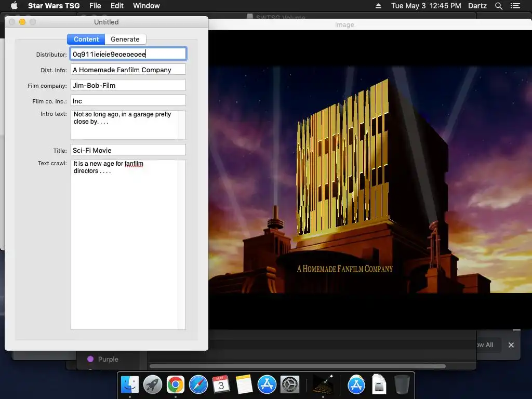Open the Notes app in dock

click(x=244, y=385)
